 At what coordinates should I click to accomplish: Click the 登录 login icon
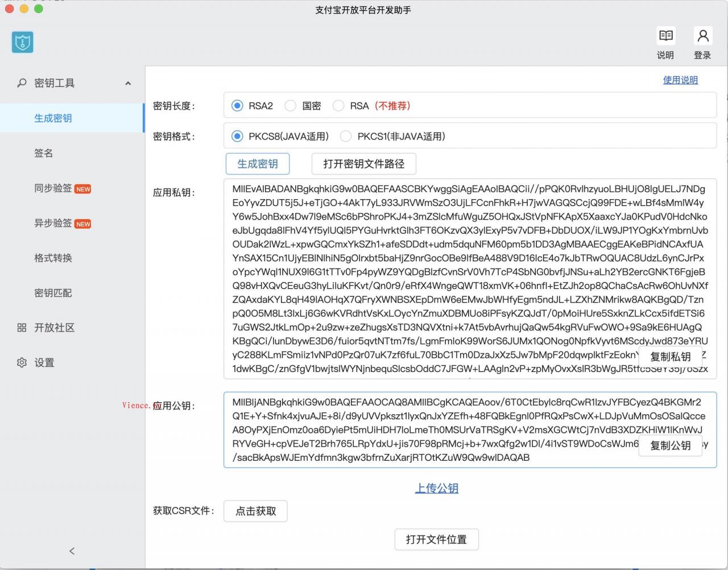[x=702, y=42]
